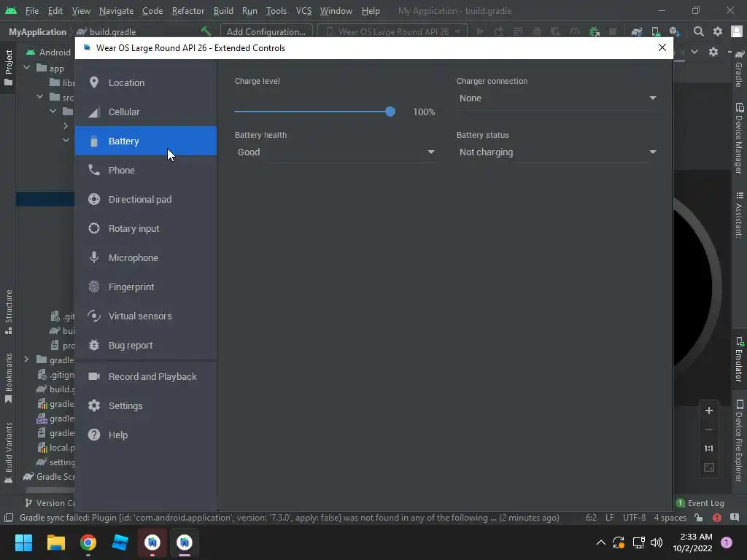The image size is (747, 560).
Task: Open the Edit menu
Action: coord(55,10)
